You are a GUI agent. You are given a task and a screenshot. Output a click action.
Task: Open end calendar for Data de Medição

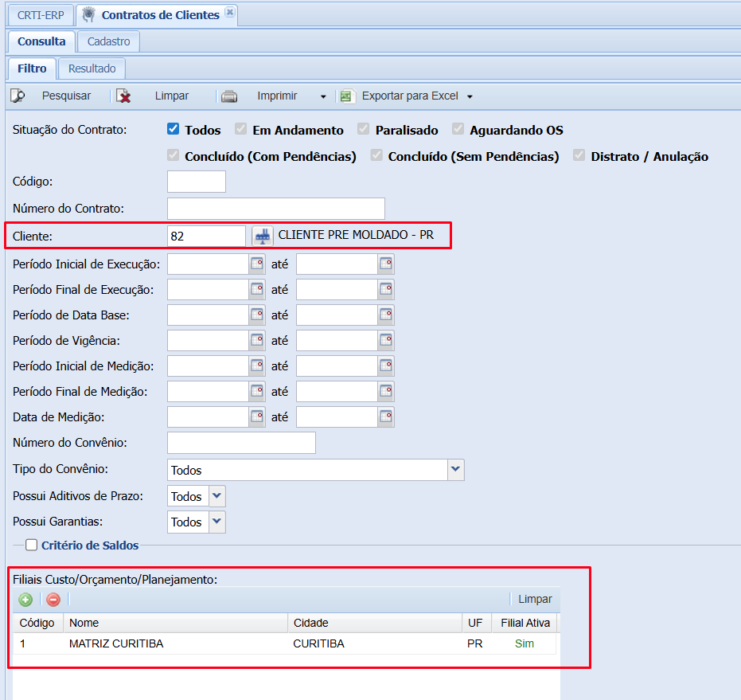tap(386, 417)
